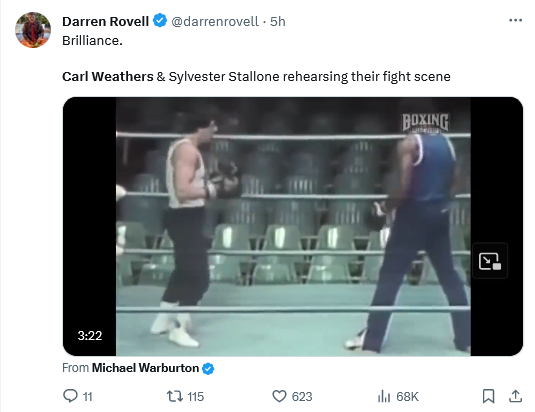Click the Darren Rovell display name
The image size is (535, 412).
point(105,21)
